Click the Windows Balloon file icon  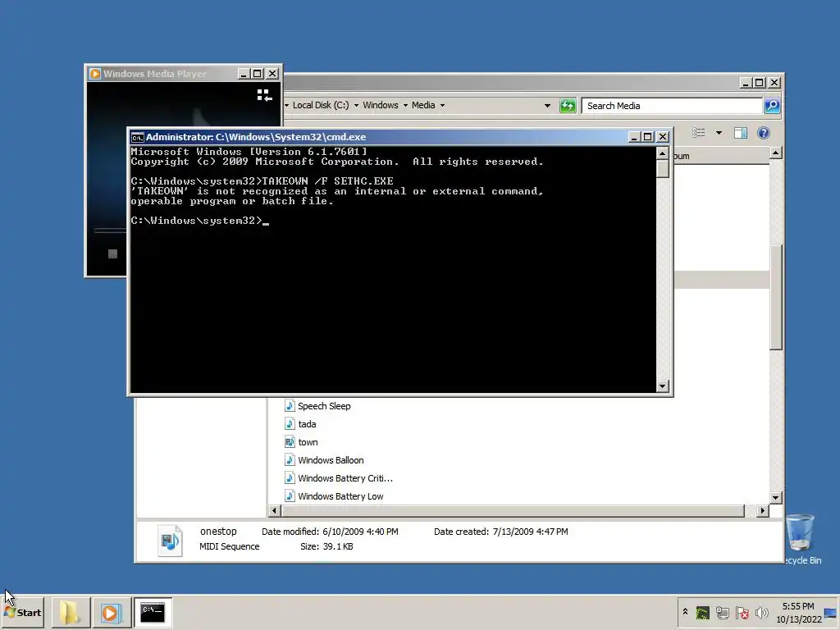pos(290,459)
